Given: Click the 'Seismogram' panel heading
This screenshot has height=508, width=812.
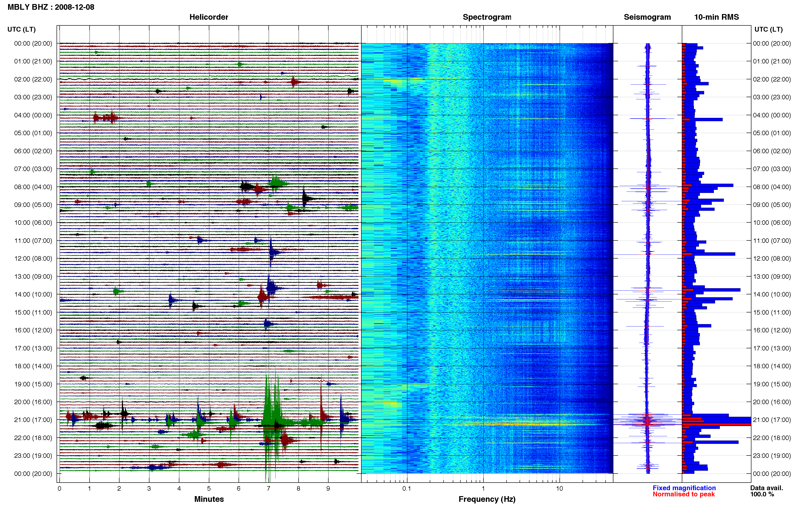Looking at the screenshot, I should click(x=647, y=17).
